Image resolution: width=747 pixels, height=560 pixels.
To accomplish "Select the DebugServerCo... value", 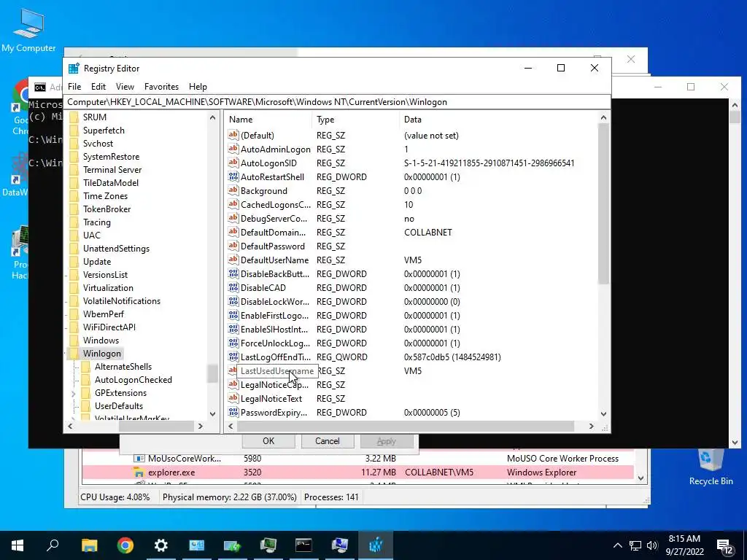I will (x=274, y=219).
